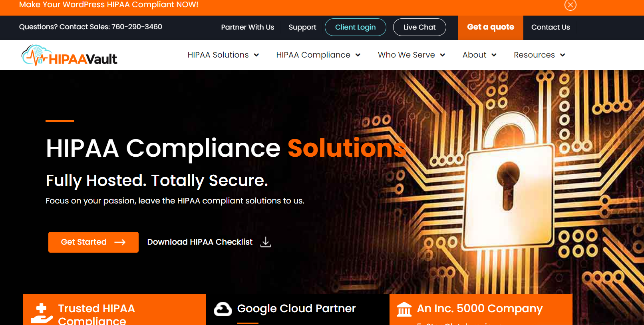Open the About menu
This screenshot has width=644, height=325.
[x=479, y=55]
